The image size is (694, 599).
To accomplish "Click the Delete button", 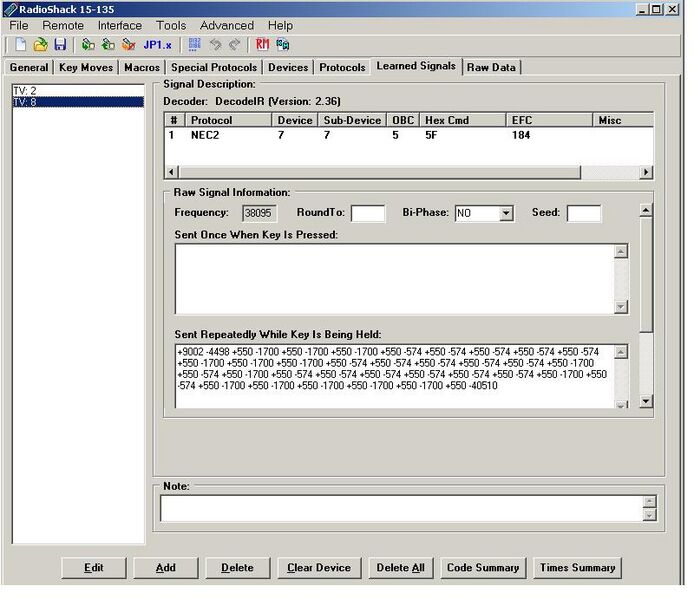I will pyautogui.click(x=238, y=568).
